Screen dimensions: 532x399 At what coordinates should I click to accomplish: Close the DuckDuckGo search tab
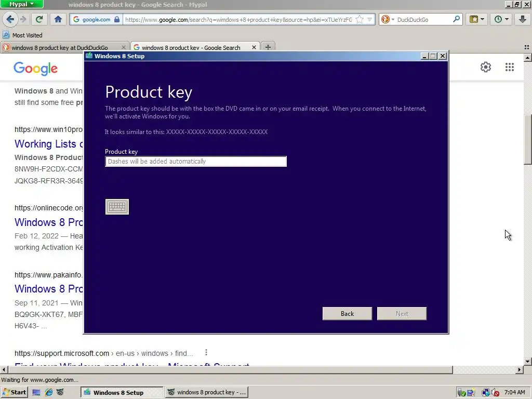[124, 47]
